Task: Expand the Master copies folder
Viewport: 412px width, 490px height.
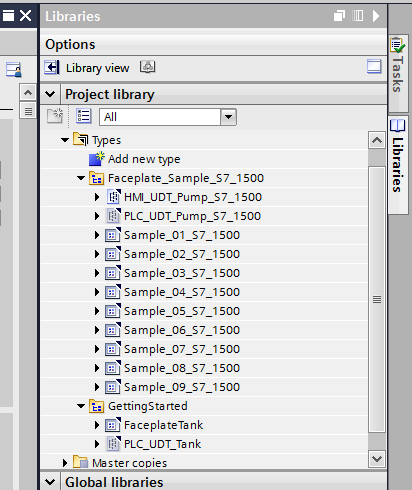Action: tap(65, 463)
